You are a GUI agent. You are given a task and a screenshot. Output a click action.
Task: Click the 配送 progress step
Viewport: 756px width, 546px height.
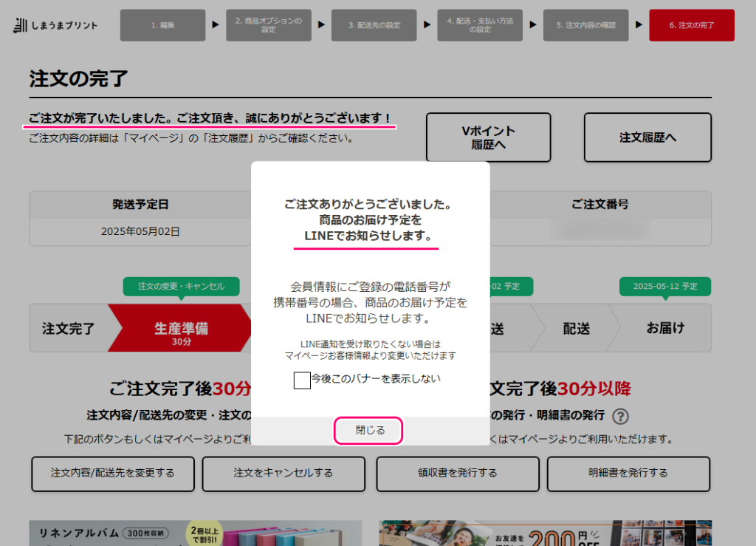[x=577, y=329]
